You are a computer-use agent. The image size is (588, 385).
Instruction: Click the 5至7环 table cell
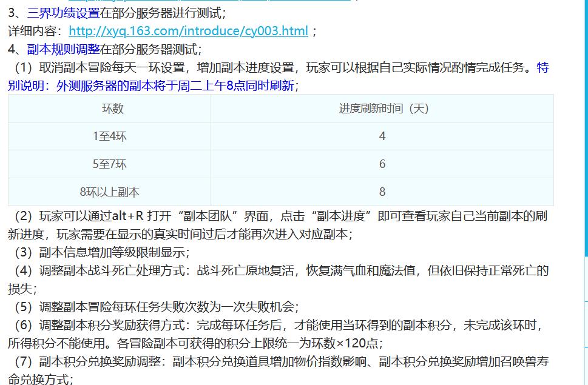point(108,164)
